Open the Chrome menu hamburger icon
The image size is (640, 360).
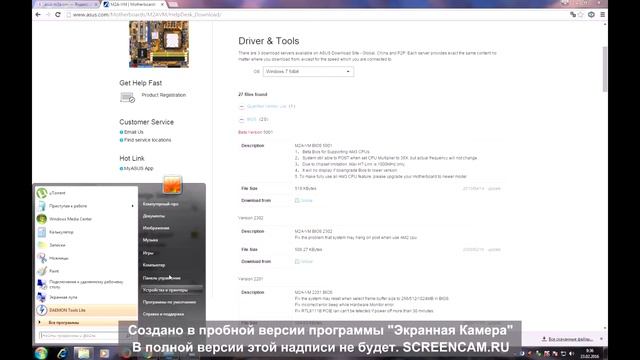coord(602,15)
